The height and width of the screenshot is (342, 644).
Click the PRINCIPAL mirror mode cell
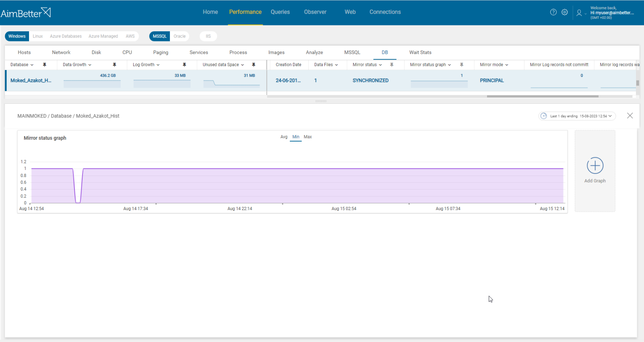pyautogui.click(x=491, y=80)
